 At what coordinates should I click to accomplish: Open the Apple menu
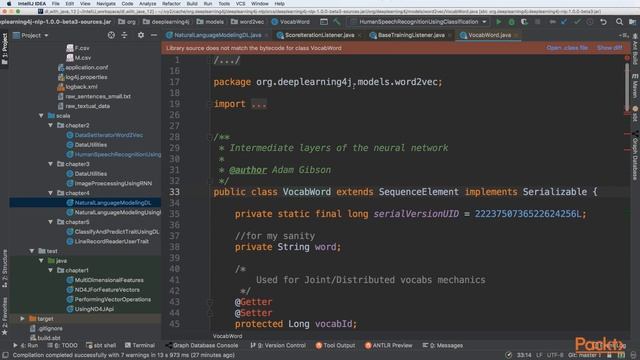pyautogui.click(x=9, y=4)
